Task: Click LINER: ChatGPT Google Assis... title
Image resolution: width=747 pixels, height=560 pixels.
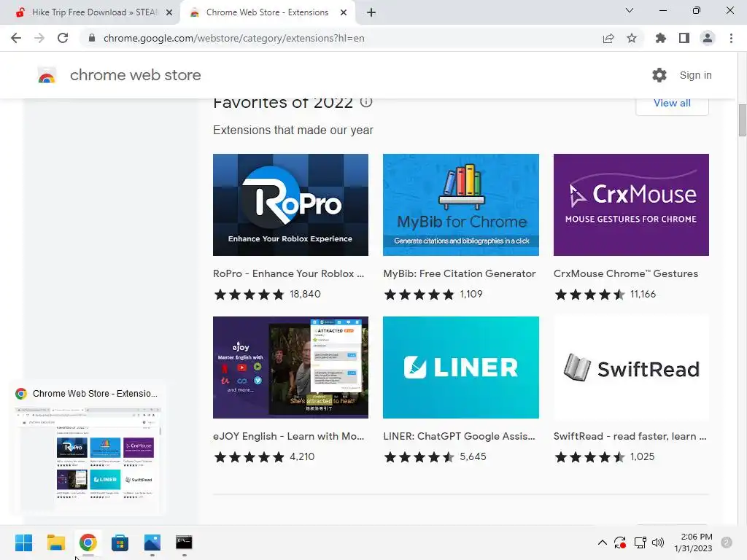Action: coord(459,436)
